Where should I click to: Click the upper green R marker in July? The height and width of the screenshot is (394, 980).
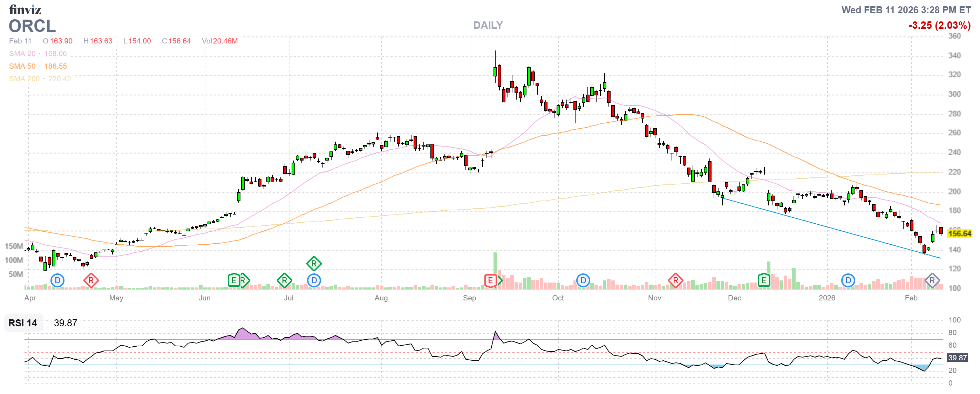pyautogui.click(x=314, y=263)
